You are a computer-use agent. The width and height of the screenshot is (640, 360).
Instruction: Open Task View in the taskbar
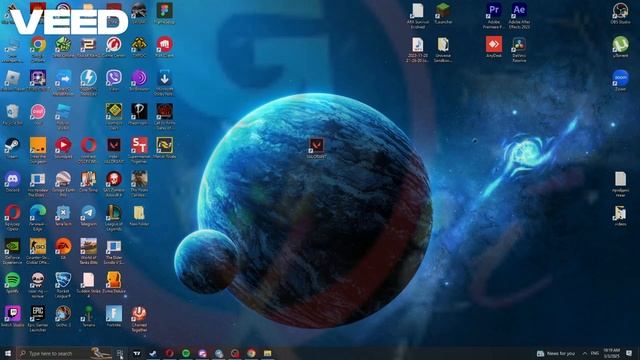(x=120, y=353)
